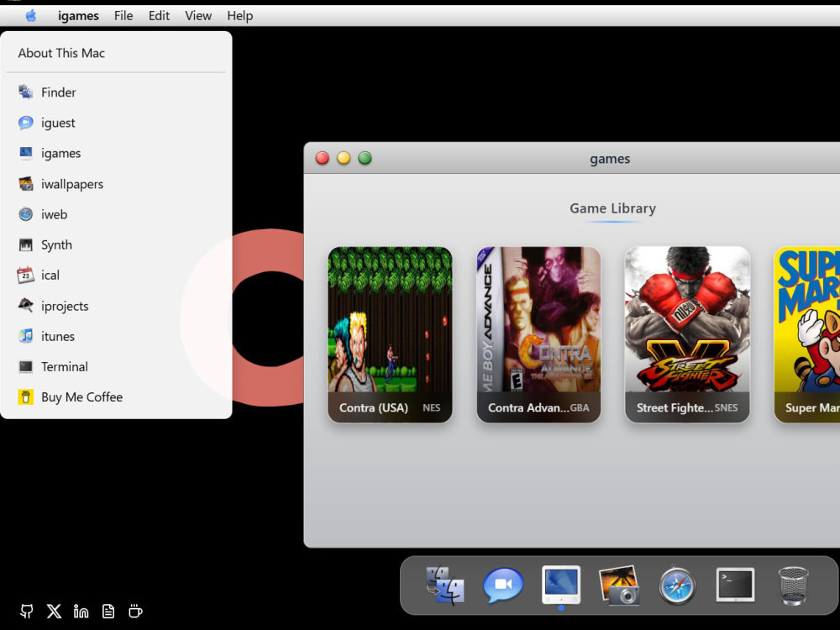Choose the iguest menu entry label

point(58,123)
